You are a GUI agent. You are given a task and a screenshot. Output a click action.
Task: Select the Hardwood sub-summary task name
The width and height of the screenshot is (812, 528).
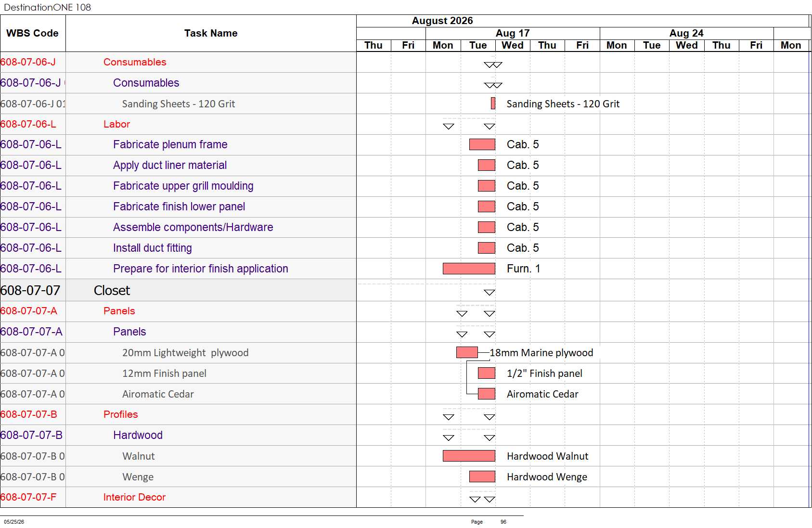(138, 435)
